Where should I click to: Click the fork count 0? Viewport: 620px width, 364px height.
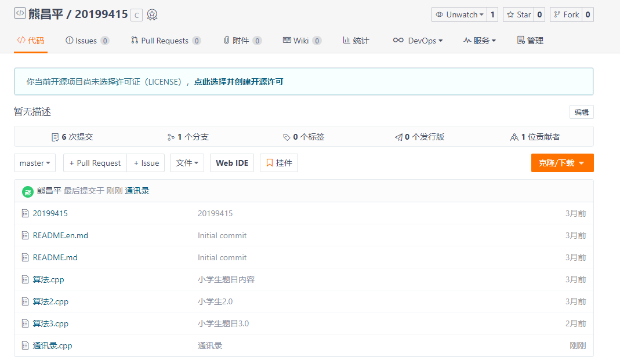click(588, 14)
